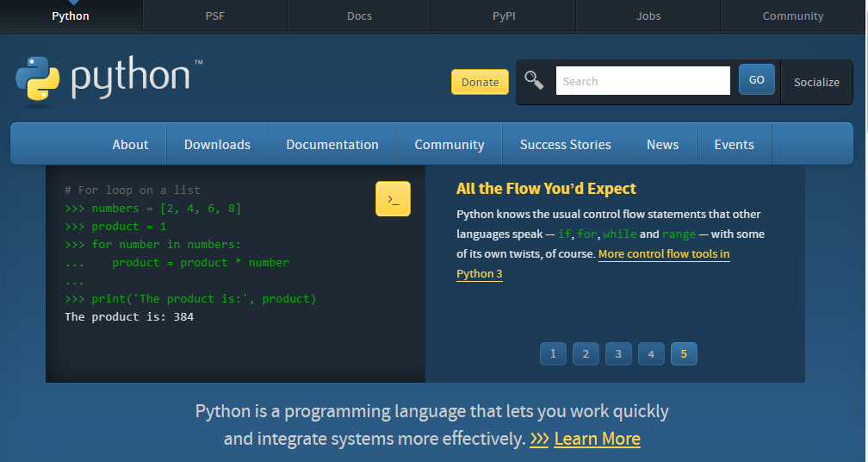Open the Jobs top tab
The height and width of the screenshot is (462, 868).
tap(648, 16)
